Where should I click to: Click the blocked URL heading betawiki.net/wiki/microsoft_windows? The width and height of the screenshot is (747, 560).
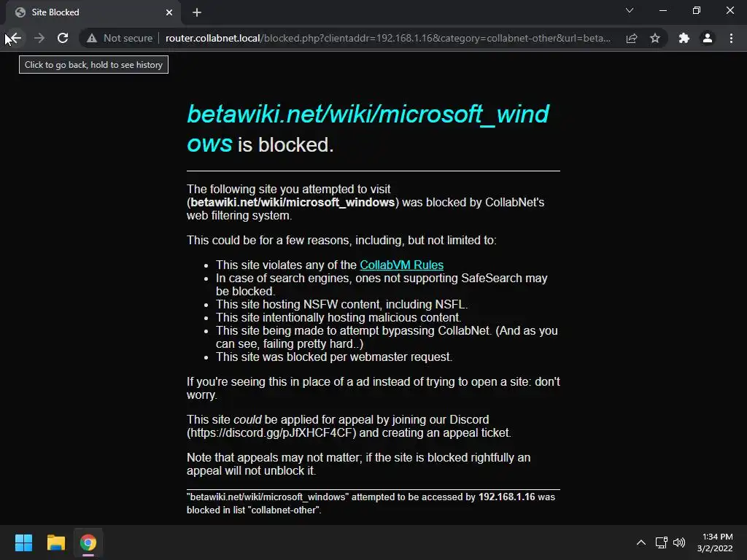click(x=368, y=128)
